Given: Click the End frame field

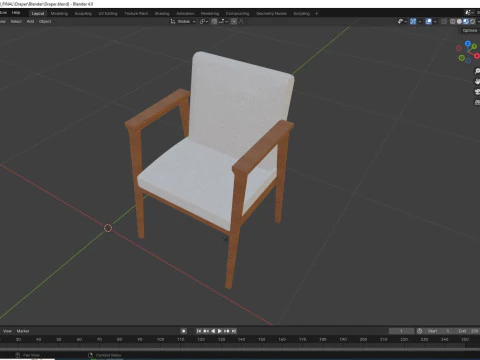Looking at the screenshot, I should pyautogui.click(x=468, y=331).
